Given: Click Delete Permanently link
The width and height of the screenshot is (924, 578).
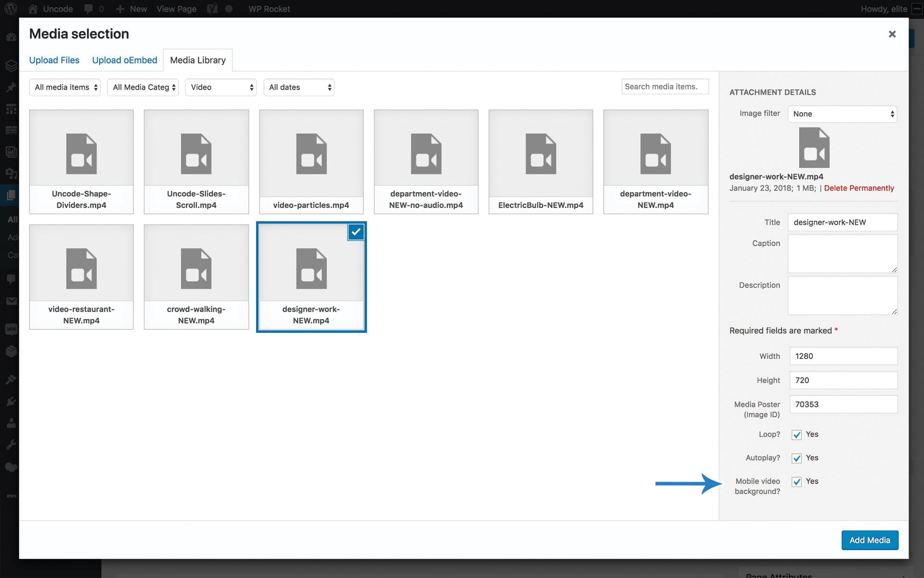Looking at the screenshot, I should coord(859,188).
